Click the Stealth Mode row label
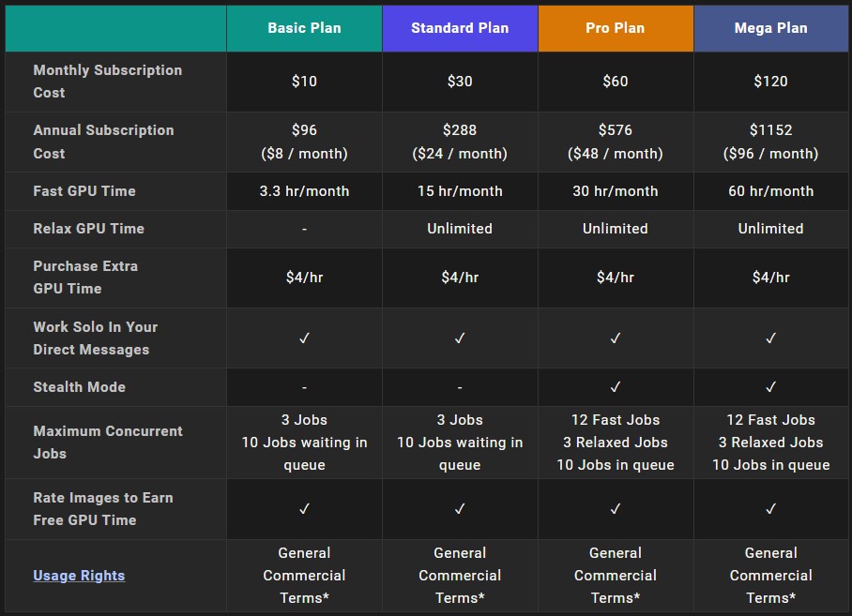The image size is (852, 616). (79, 387)
